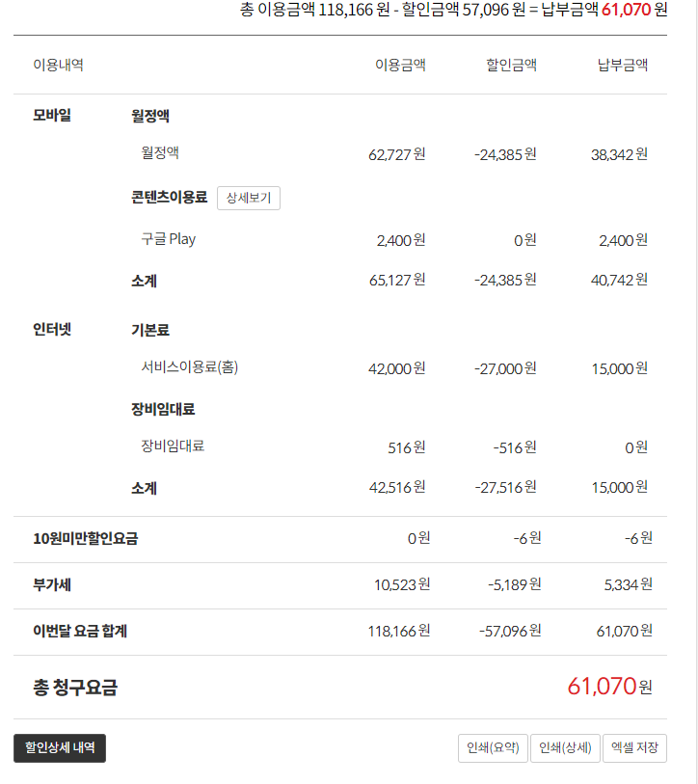This screenshot has width=698, height=784.
Task: Click the 상세보기 button beside 콘텐츠이용료
Action: click(x=249, y=198)
